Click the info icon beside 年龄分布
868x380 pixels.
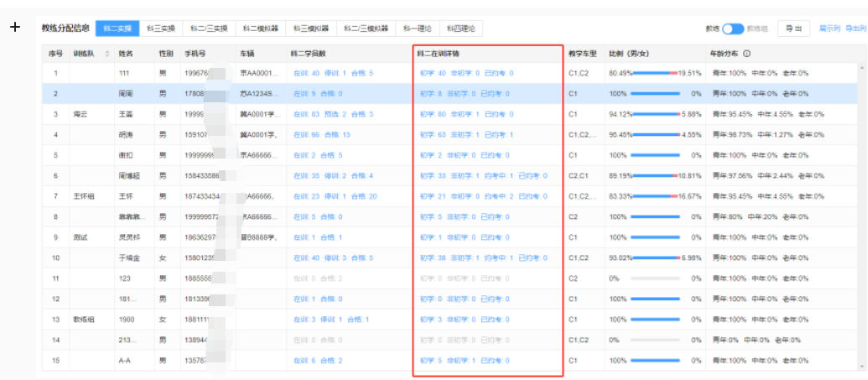coord(746,54)
